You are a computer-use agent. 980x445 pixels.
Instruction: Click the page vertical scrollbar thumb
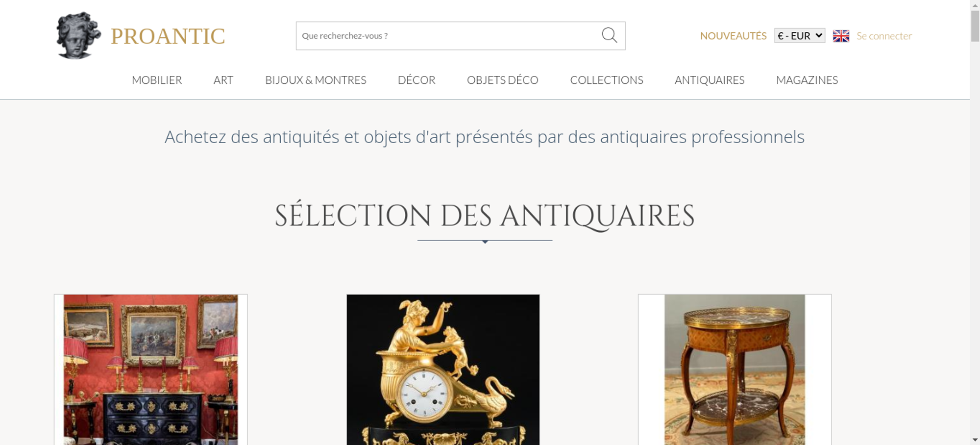975,25
